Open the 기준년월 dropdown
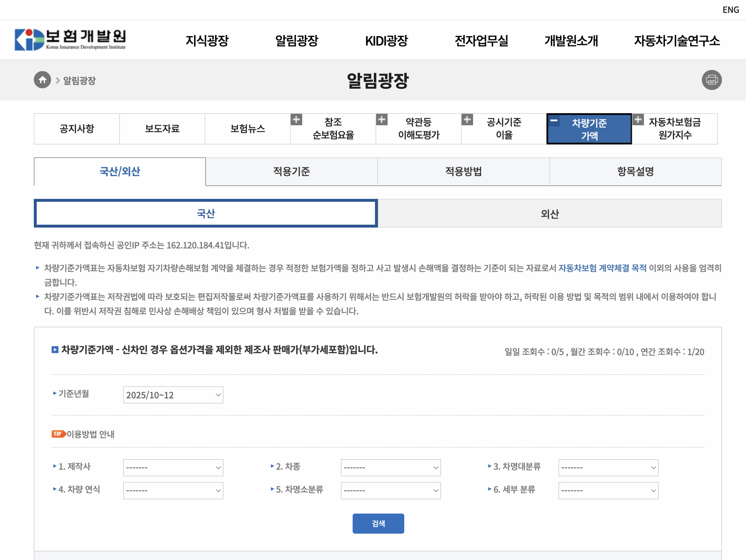Image resolution: width=746 pixels, height=560 pixels. tap(173, 395)
